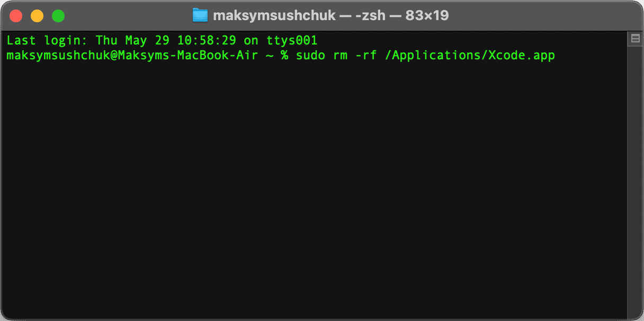Click the red close button
This screenshot has width=644, height=321.
(16, 16)
